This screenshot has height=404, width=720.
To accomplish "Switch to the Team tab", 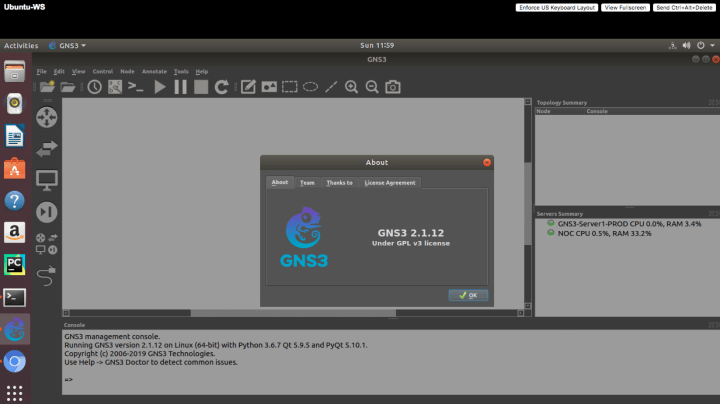I will (307, 183).
